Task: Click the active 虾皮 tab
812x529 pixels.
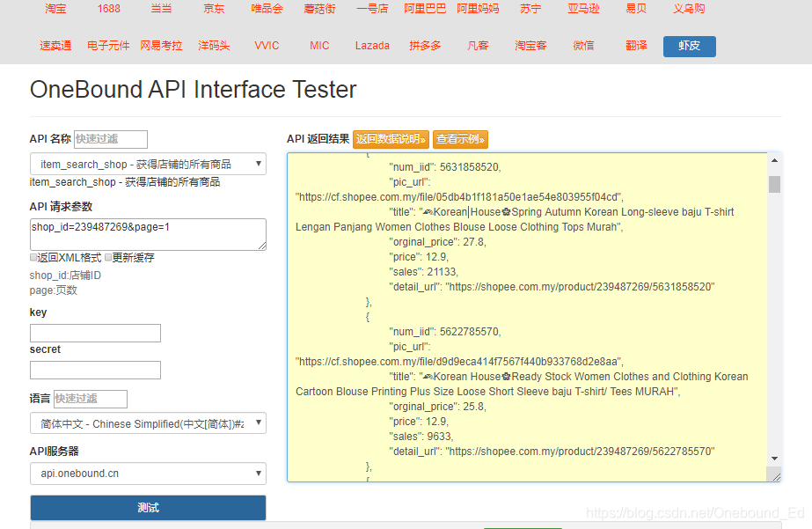Action: pyautogui.click(x=689, y=46)
